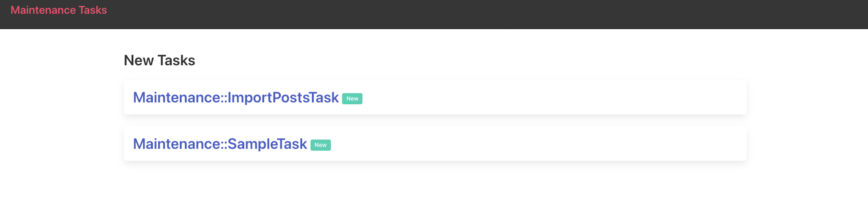868x220 pixels.
Task: Click the green New status label on ImportPostsTask
Action: pyautogui.click(x=352, y=98)
